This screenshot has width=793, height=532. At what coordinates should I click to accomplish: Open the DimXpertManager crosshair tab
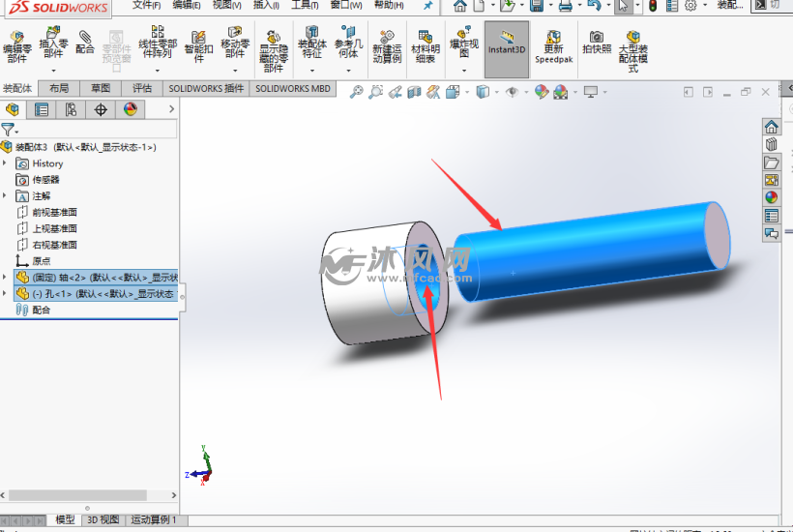click(101, 109)
